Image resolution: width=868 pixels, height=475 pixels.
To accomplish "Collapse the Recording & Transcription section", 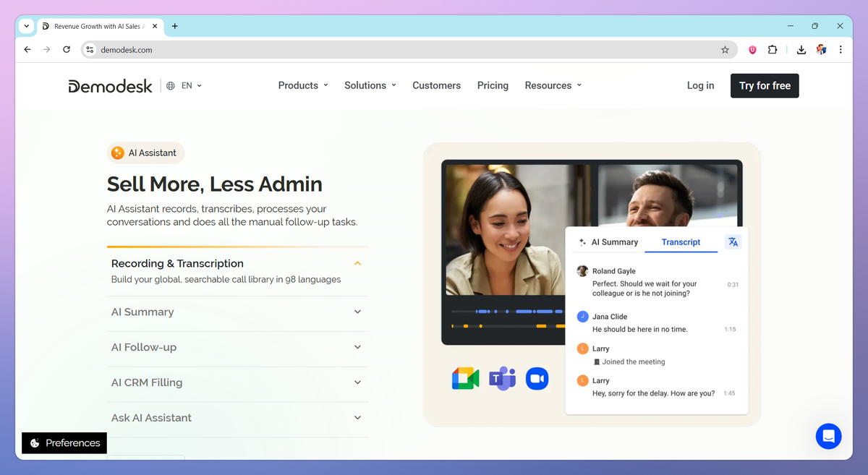I will (x=357, y=263).
